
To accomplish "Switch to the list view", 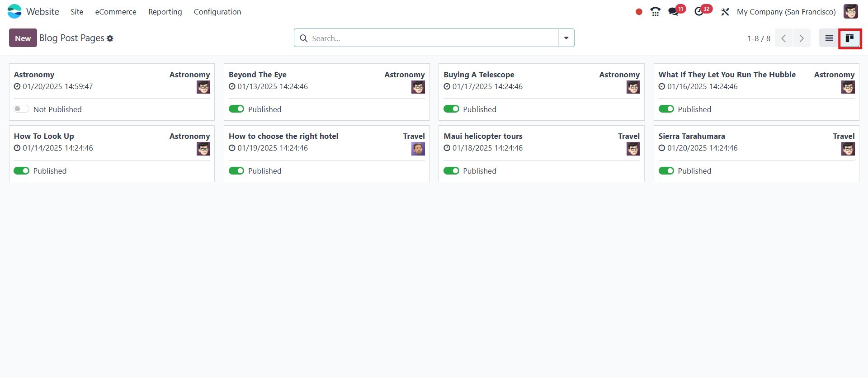I will (x=829, y=38).
